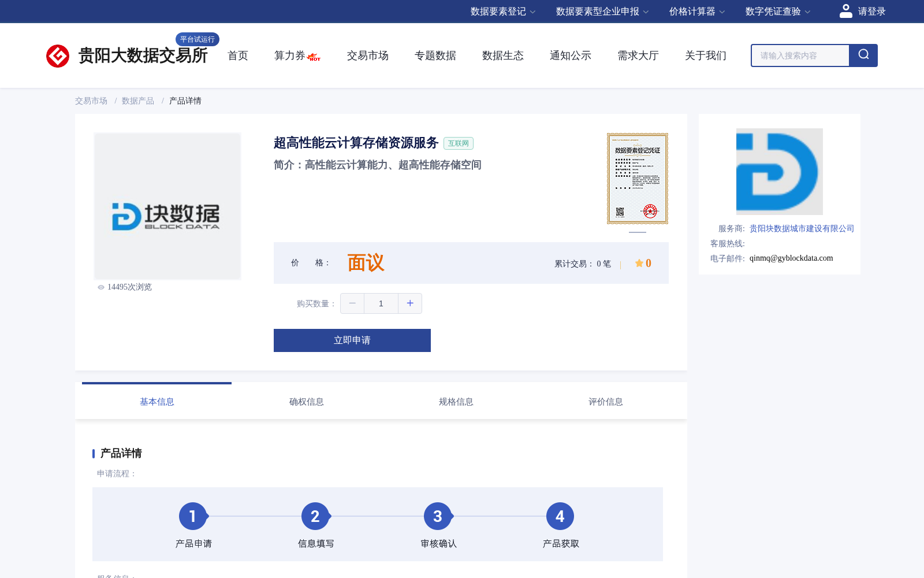Switch to 规格信息 tab
This screenshot has height=578, width=924.
tap(456, 401)
